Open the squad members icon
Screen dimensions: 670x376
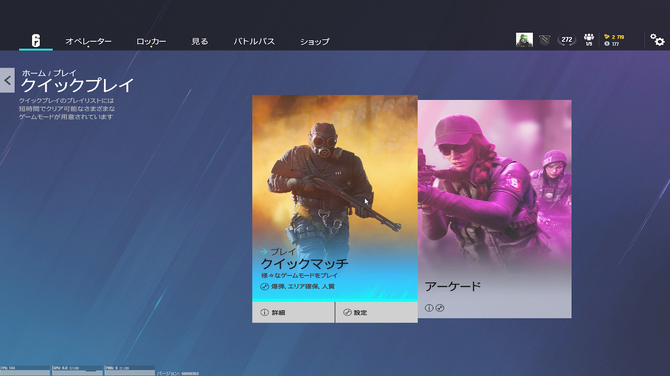coord(589,40)
